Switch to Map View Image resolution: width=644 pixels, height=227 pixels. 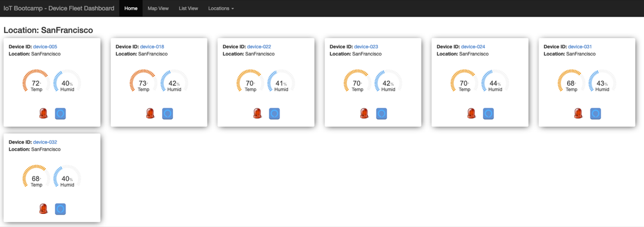click(158, 8)
